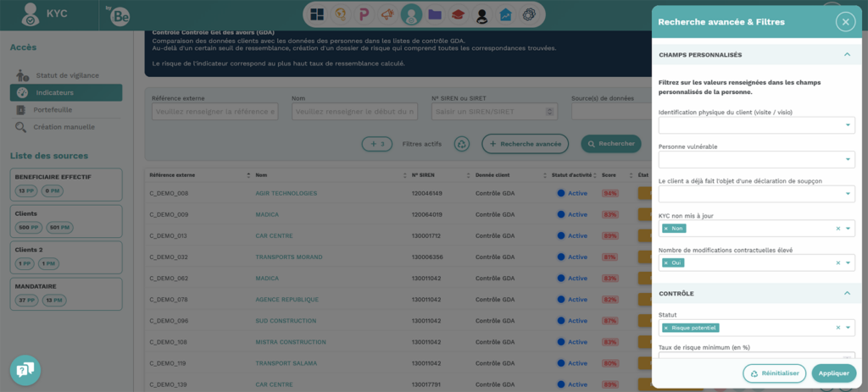Collapse the Champs personnalisés section
Image resolution: width=868 pixels, height=392 pixels.
pos(846,55)
